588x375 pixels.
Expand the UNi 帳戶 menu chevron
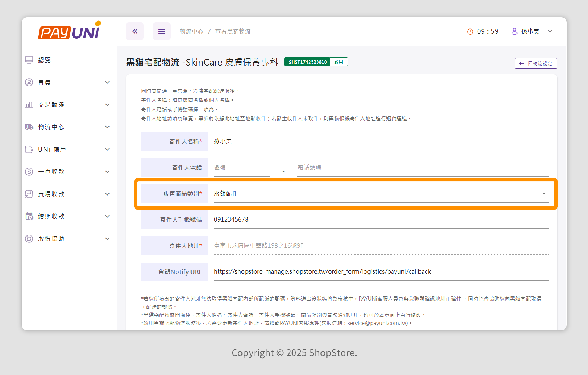107,149
